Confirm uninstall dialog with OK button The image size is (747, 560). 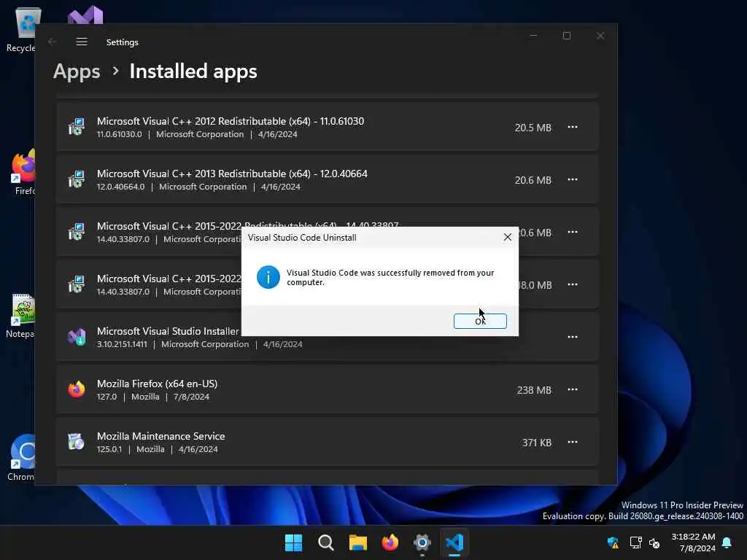coord(480,321)
